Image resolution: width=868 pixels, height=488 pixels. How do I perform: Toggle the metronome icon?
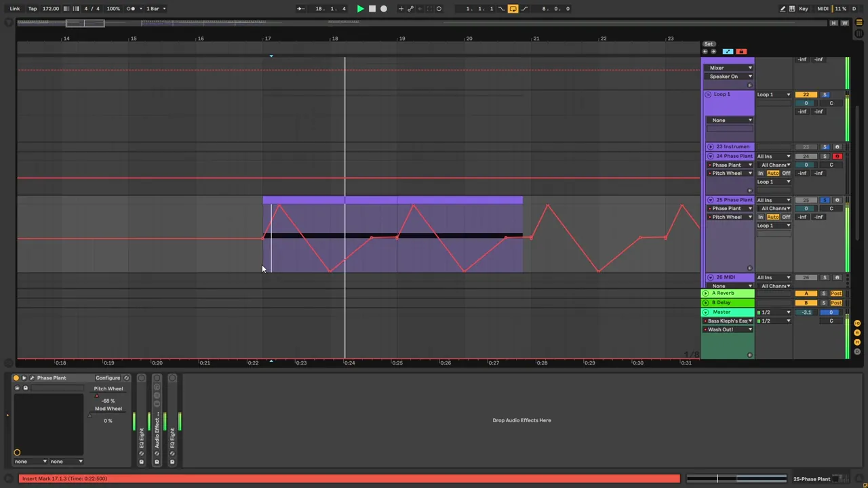tap(132, 9)
